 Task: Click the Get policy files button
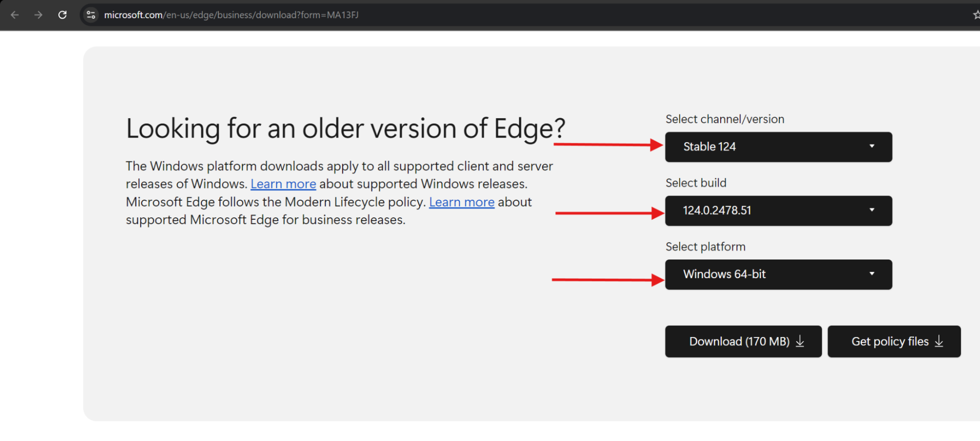[x=894, y=341]
